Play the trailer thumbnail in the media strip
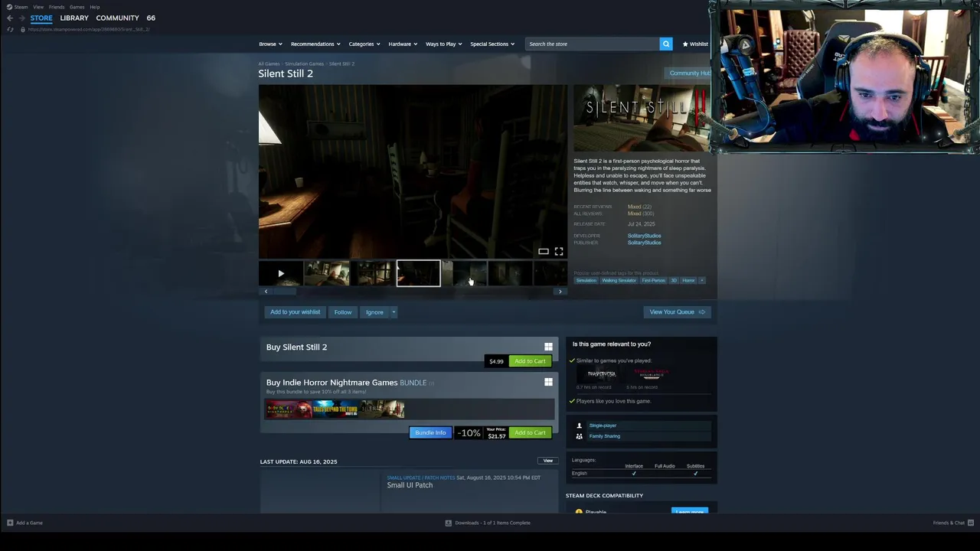The width and height of the screenshot is (980, 551). coord(281,273)
